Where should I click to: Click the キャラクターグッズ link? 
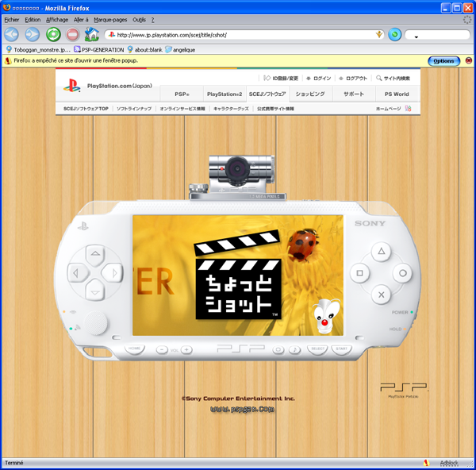pos(231,109)
